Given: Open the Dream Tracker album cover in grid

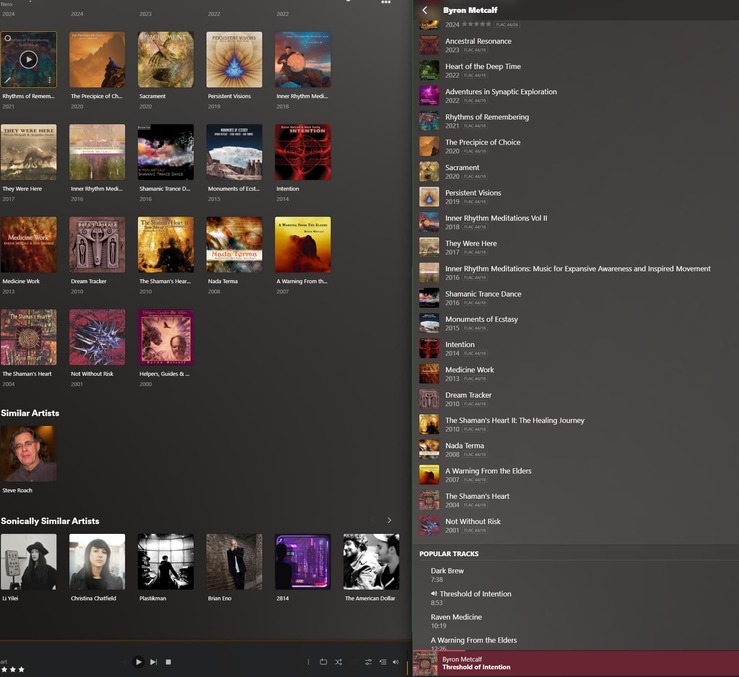Looking at the screenshot, I should (97, 245).
